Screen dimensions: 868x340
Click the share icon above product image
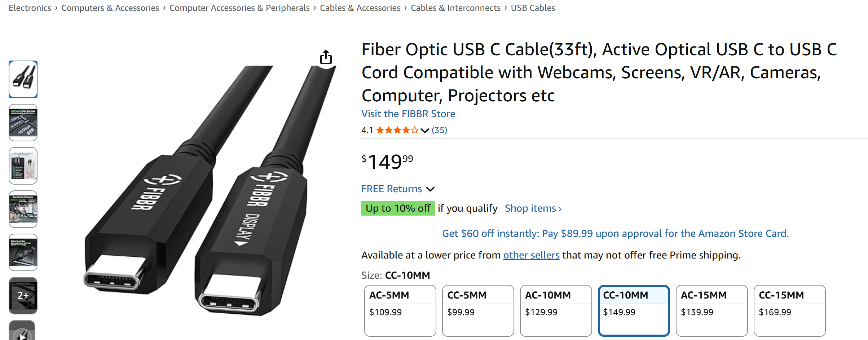tap(326, 57)
